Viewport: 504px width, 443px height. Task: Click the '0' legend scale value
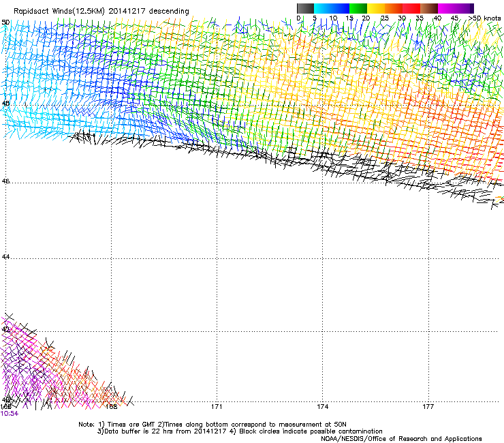pos(298,18)
